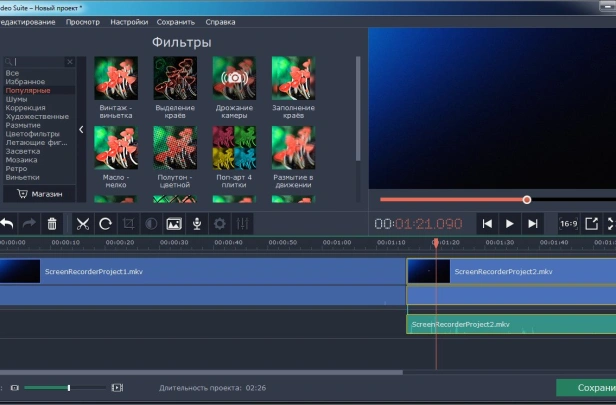Play the video preview
This screenshot has height=405, width=616.
tap(510, 224)
